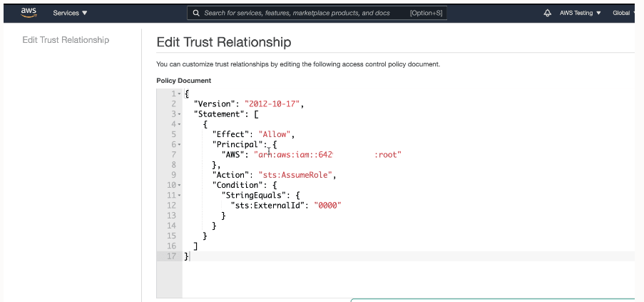Collapse the statement object at line 4
This screenshot has height=302, width=644.
point(179,124)
